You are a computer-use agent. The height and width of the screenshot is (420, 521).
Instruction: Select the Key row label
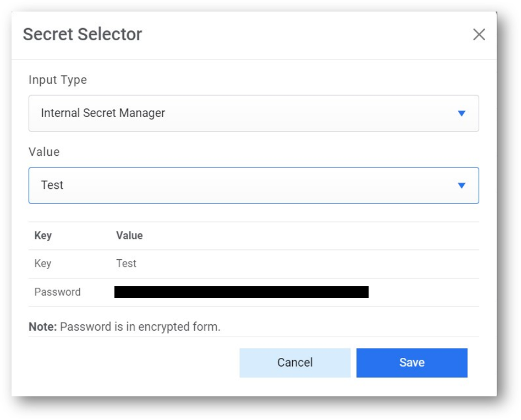(43, 264)
